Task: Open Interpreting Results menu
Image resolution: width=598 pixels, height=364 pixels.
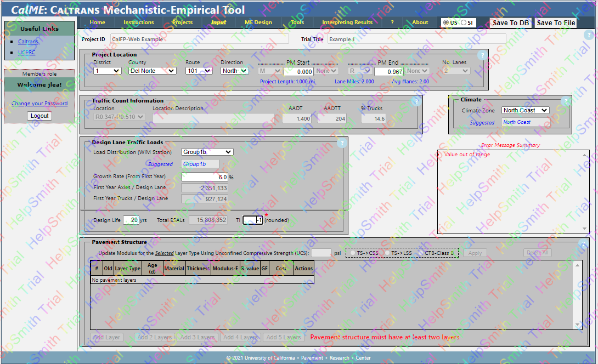Action: pyautogui.click(x=347, y=22)
